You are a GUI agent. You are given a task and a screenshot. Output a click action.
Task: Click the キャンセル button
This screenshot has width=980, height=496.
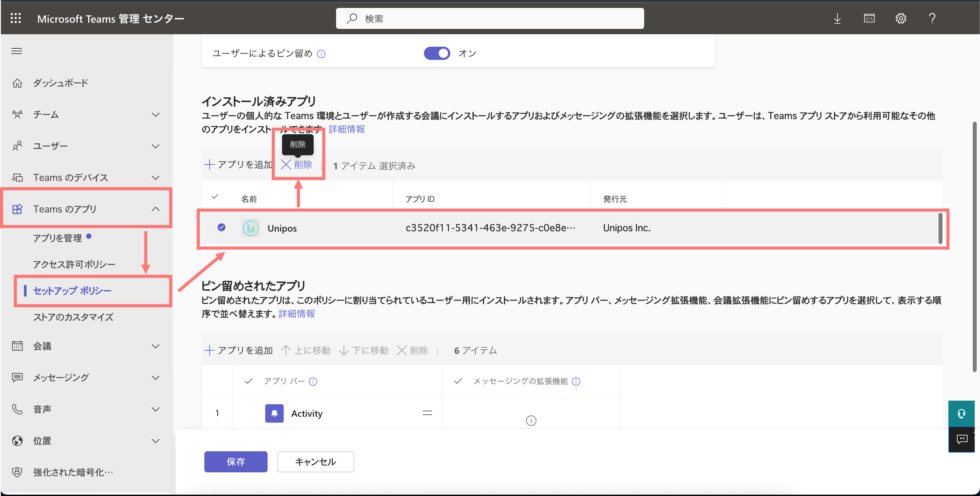point(315,461)
